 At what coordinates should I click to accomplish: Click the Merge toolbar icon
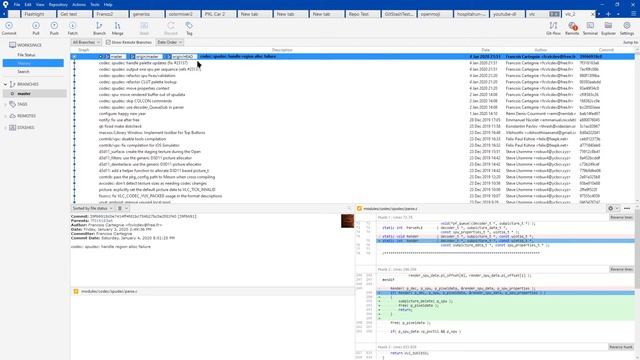click(x=117, y=26)
